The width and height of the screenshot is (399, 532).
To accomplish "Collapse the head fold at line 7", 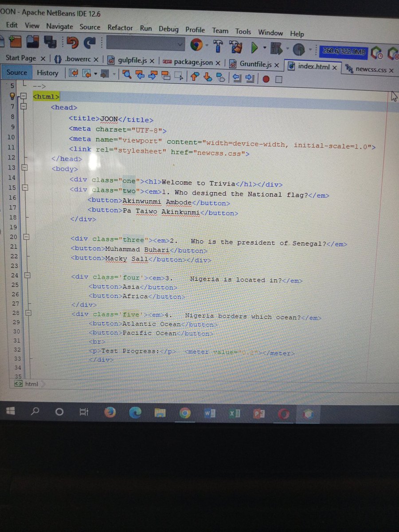I will point(24,106).
